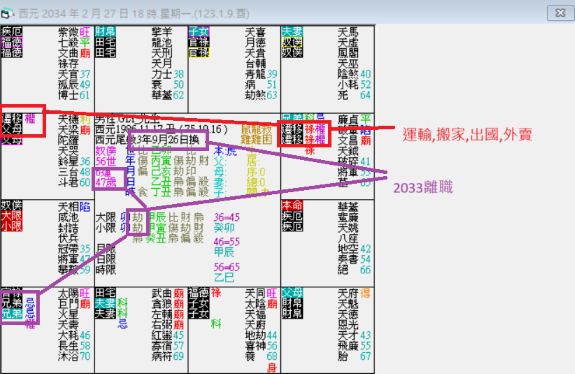Image resolution: width=575 pixels, height=374 pixels.
Task: Click the 鳳閣 star label
Action: [348, 53]
